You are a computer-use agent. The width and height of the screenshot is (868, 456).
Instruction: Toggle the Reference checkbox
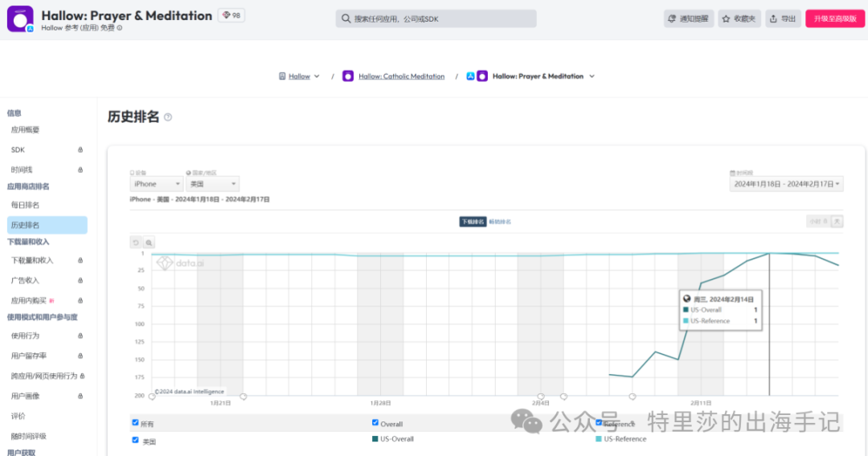(x=599, y=422)
